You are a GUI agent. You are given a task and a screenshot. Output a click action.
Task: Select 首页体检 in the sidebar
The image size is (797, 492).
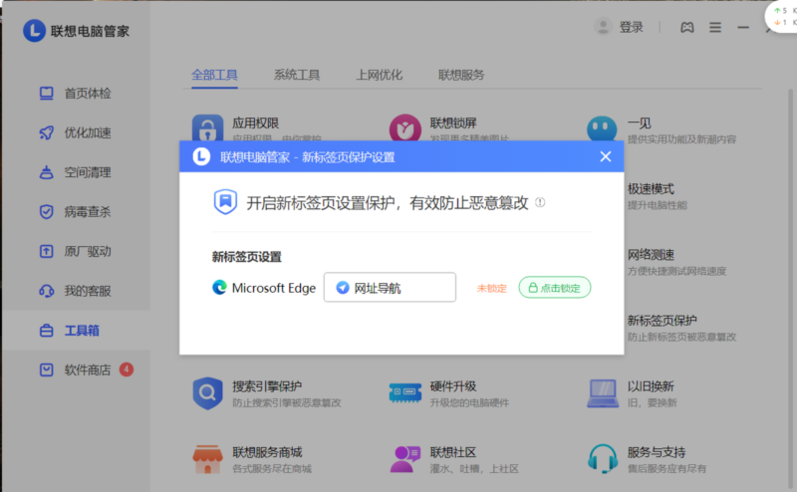87,93
